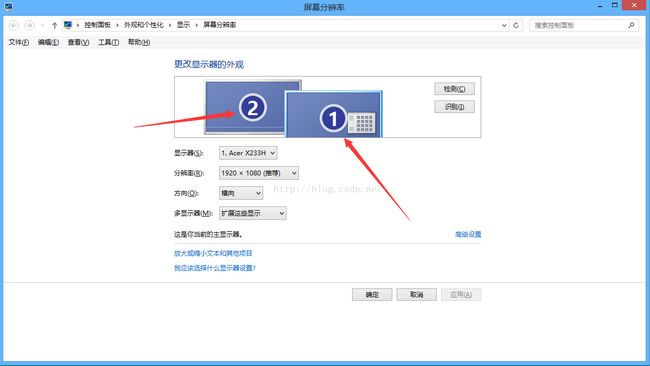Viewport: 650px width, 366px height.
Task: Click the Back navigation arrow
Action: [x=14, y=25]
